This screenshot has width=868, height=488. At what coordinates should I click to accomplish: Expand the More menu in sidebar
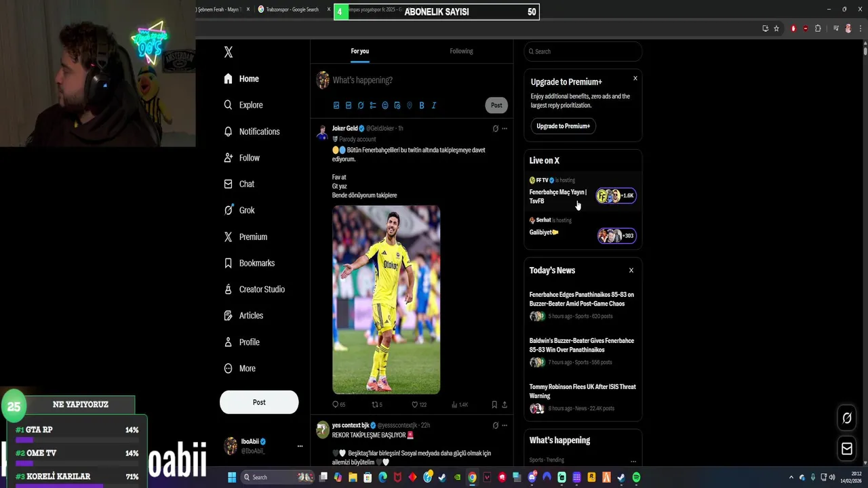[239, 369]
